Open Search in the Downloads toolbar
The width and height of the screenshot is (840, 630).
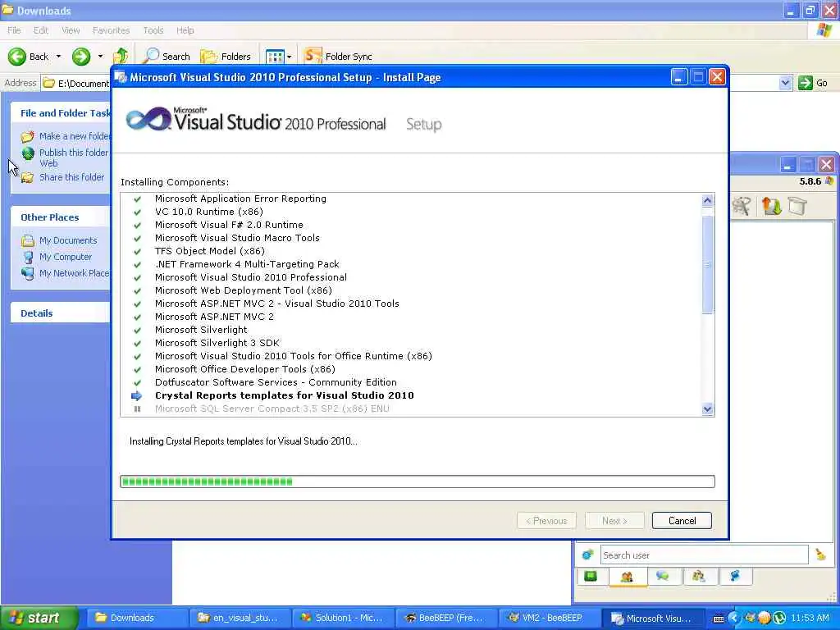tap(167, 56)
